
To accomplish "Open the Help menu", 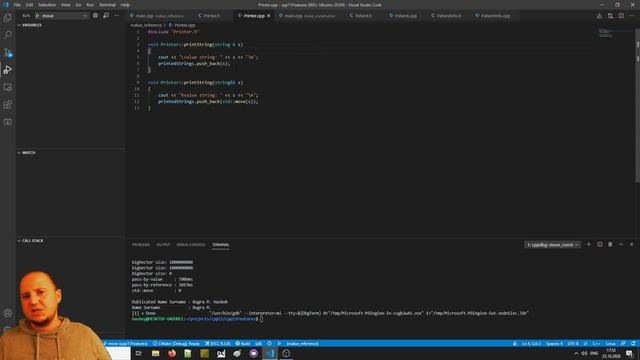I will point(125,5).
